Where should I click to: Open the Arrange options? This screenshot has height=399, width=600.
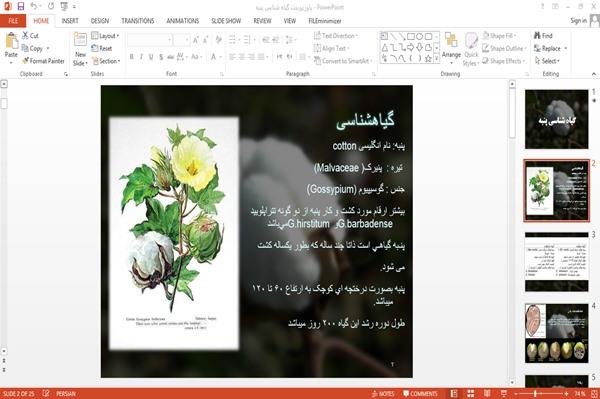451,47
